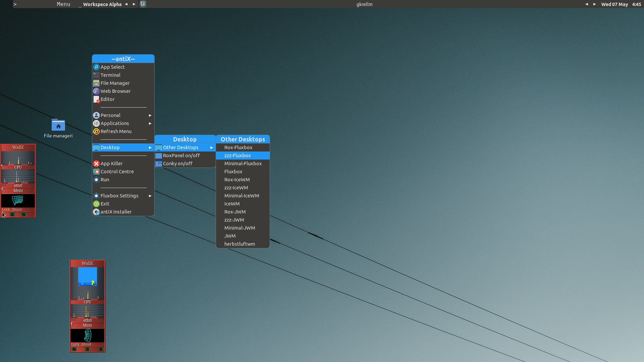The image size is (644, 362).
Task: Click the red App Killer icon
Action: coord(96,164)
